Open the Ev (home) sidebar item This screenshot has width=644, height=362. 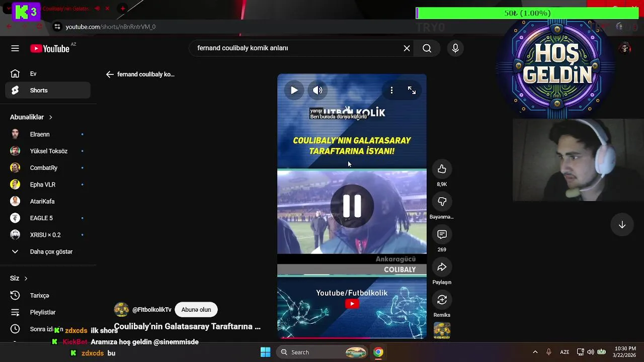coord(48,74)
